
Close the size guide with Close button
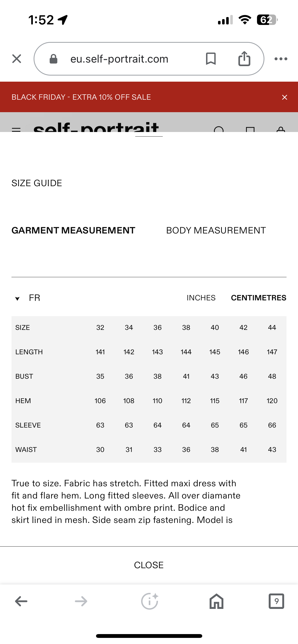(x=149, y=565)
